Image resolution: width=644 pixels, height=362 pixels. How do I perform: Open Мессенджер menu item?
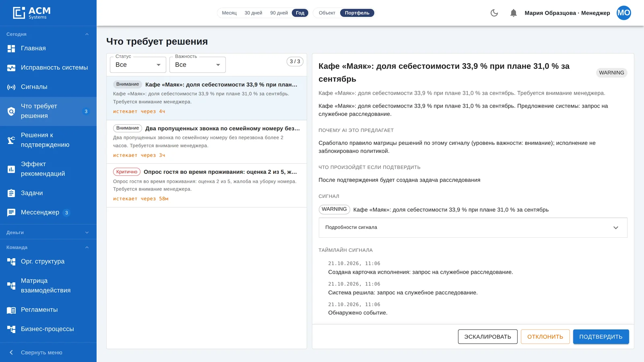[48, 212]
